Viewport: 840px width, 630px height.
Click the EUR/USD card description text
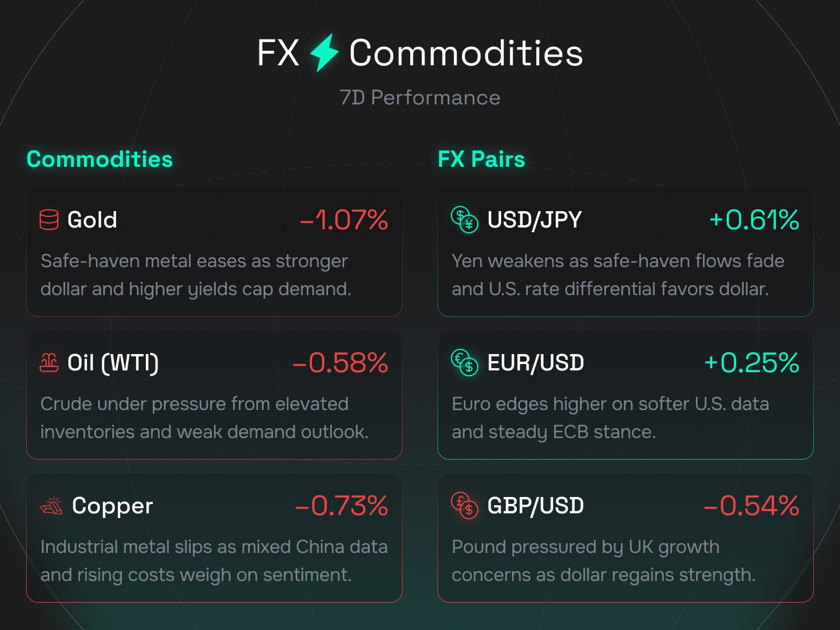pyautogui.click(x=610, y=418)
